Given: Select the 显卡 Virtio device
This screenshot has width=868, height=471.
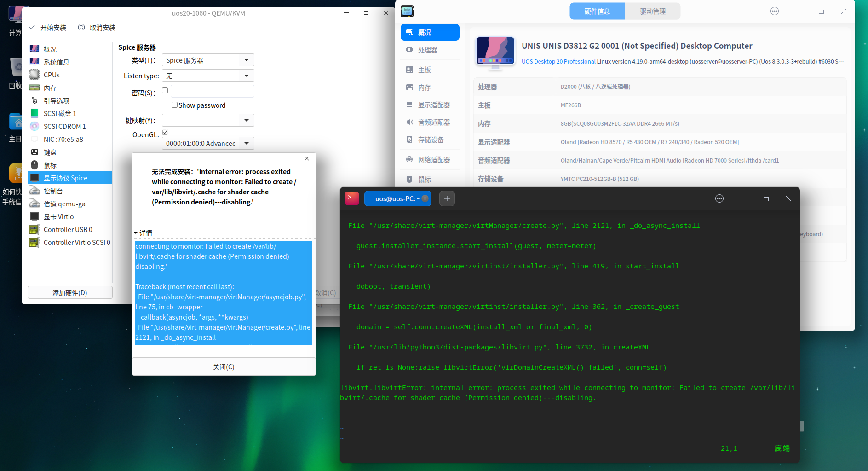Looking at the screenshot, I should [59, 216].
